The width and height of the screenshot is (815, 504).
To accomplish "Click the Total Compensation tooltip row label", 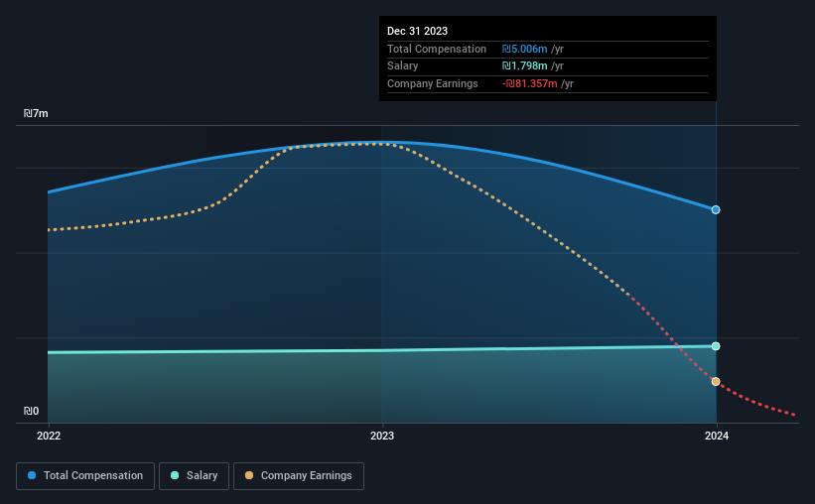I will click(x=437, y=49).
